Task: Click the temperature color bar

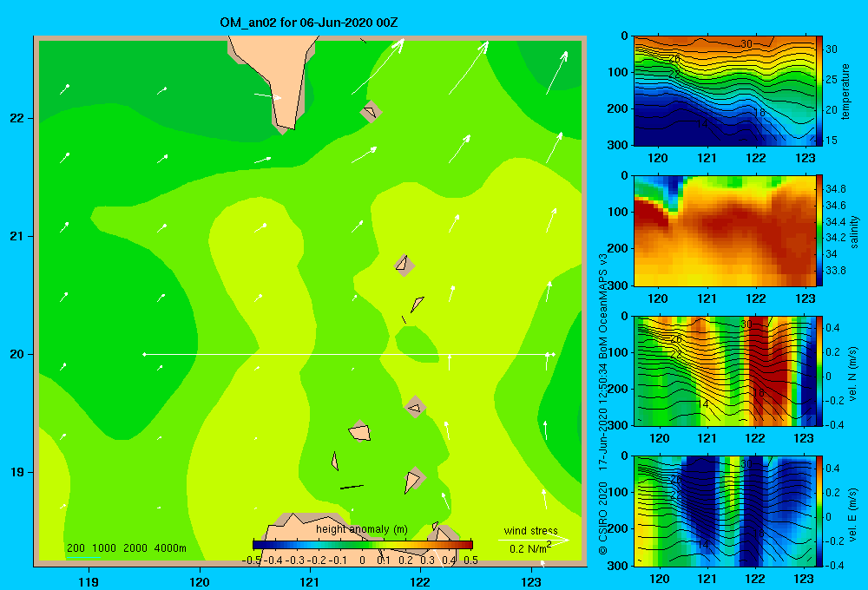Action: 819,91
